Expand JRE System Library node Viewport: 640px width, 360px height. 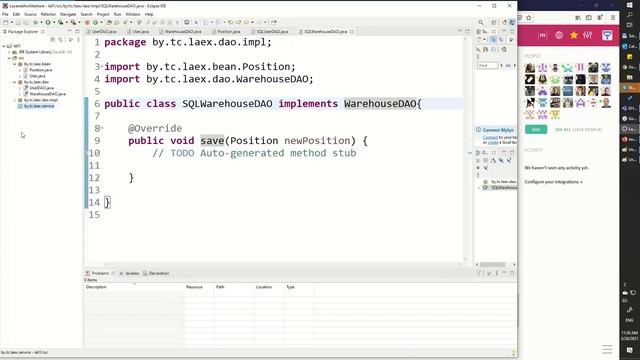(9, 52)
